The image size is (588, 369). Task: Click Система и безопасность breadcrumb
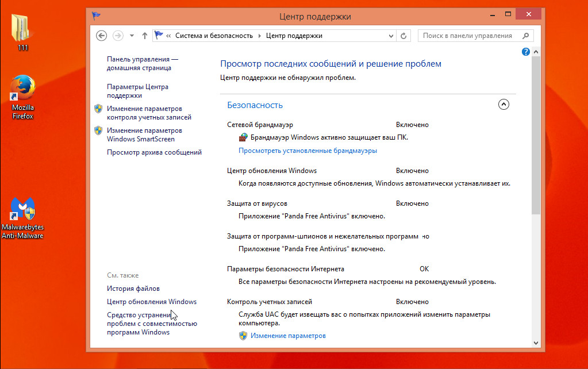pyautogui.click(x=214, y=36)
